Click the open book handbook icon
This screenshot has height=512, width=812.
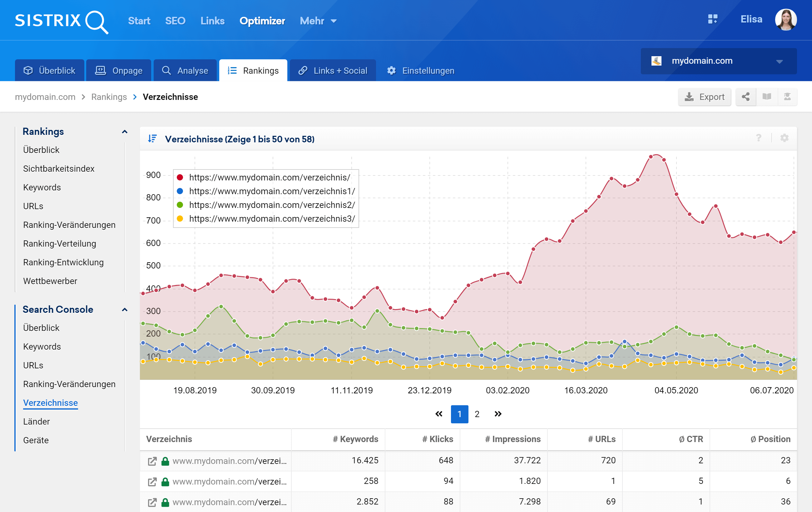click(766, 97)
